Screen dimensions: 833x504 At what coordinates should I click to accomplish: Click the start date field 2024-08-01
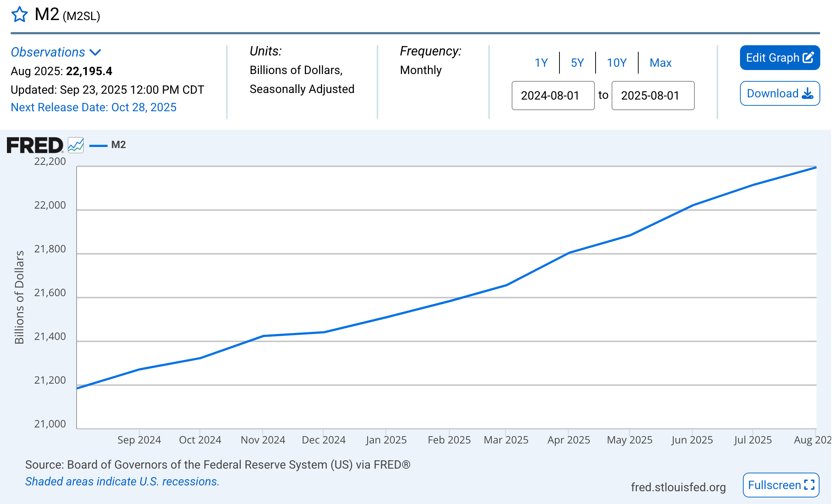pos(553,96)
